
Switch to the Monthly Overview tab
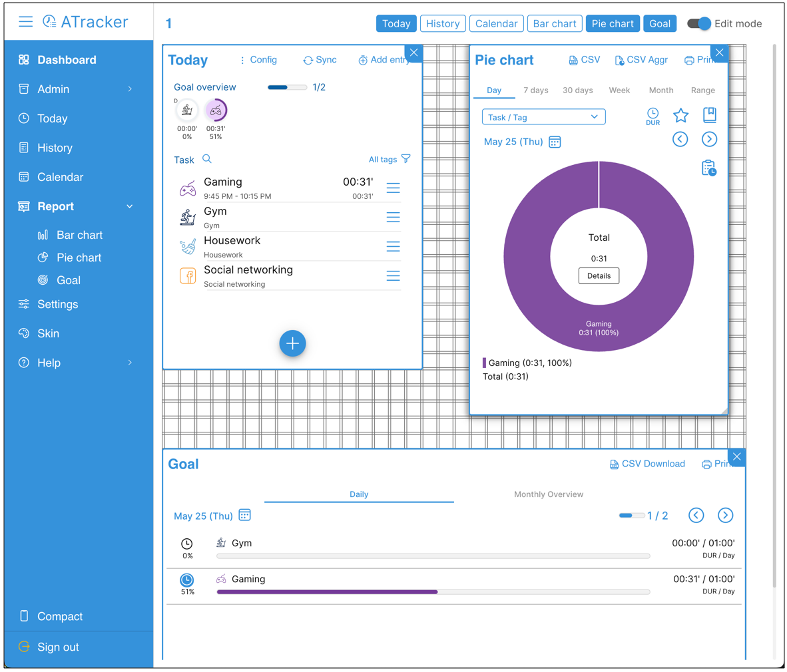tap(549, 494)
